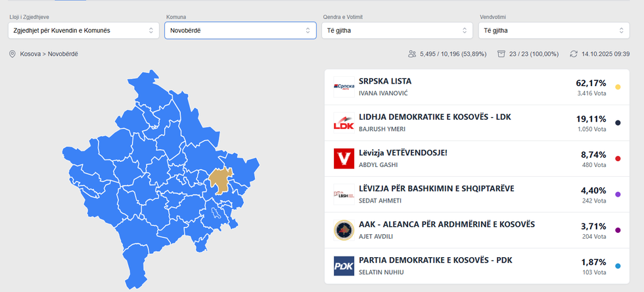Click the Srpska Lista party logo
The image size is (644, 292).
pyautogui.click(x=344, y=87)
